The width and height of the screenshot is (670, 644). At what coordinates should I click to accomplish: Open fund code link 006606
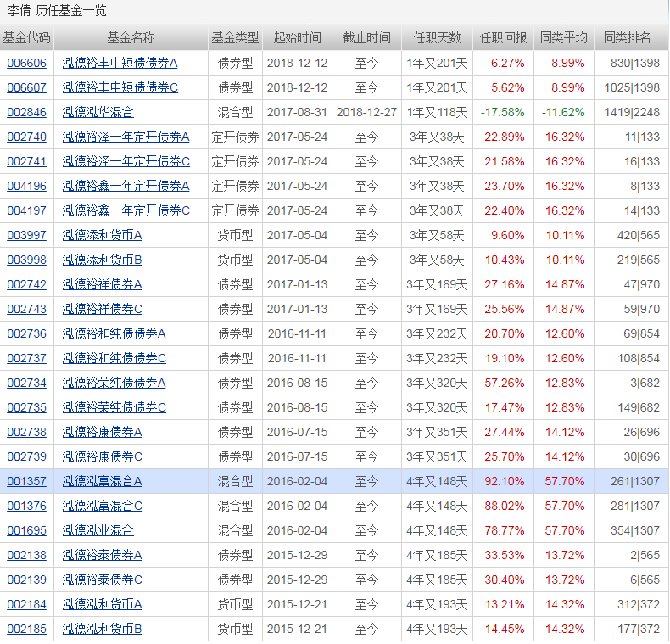(26, 63)
